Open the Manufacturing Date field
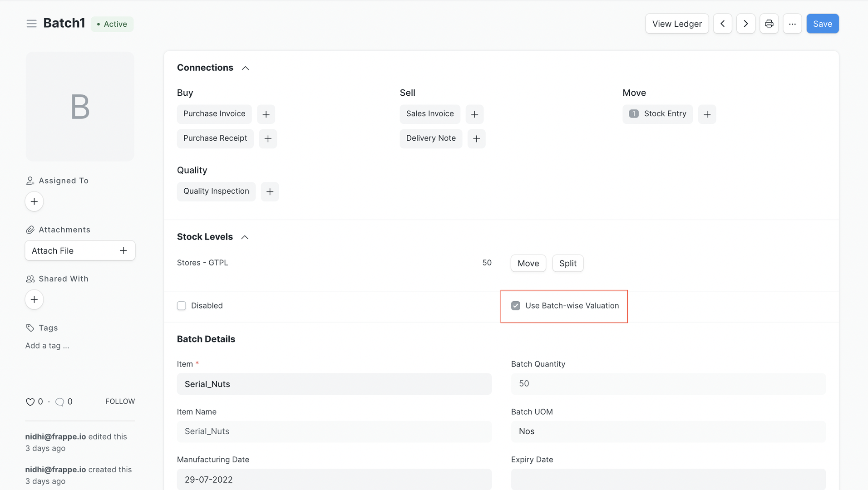This screenshot has height=490, width=868. pyautogui.click(x=334, y=479)
